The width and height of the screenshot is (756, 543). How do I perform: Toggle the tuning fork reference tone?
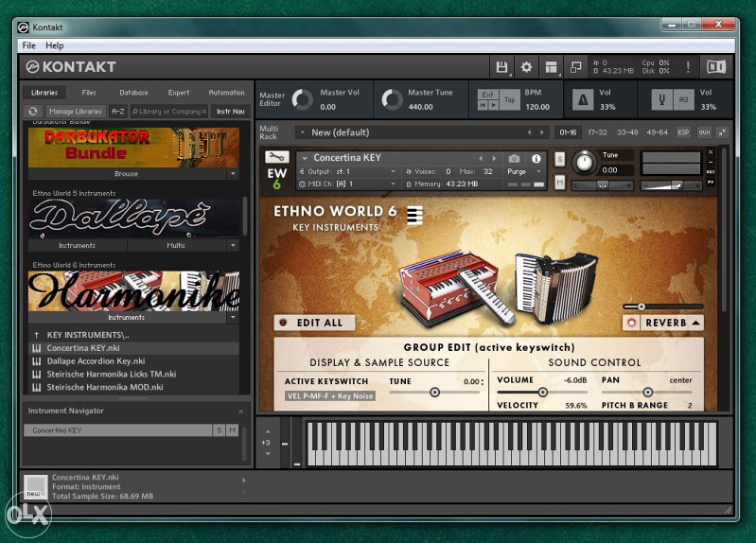tap(662, 100)
